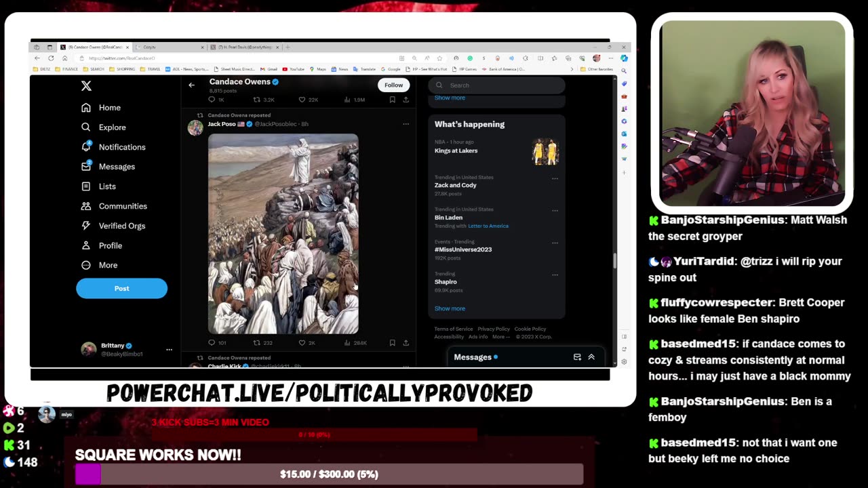Open Communities in X sidebar
868x488 pixels.
pyautogui.click(x=114, y=206)
